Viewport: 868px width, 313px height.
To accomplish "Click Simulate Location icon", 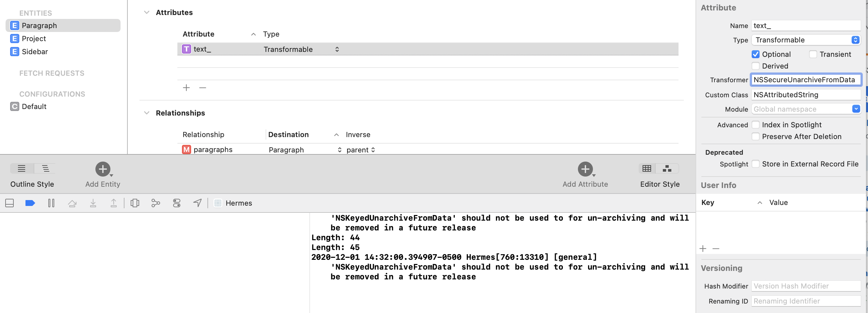I will tap(197, 203).
